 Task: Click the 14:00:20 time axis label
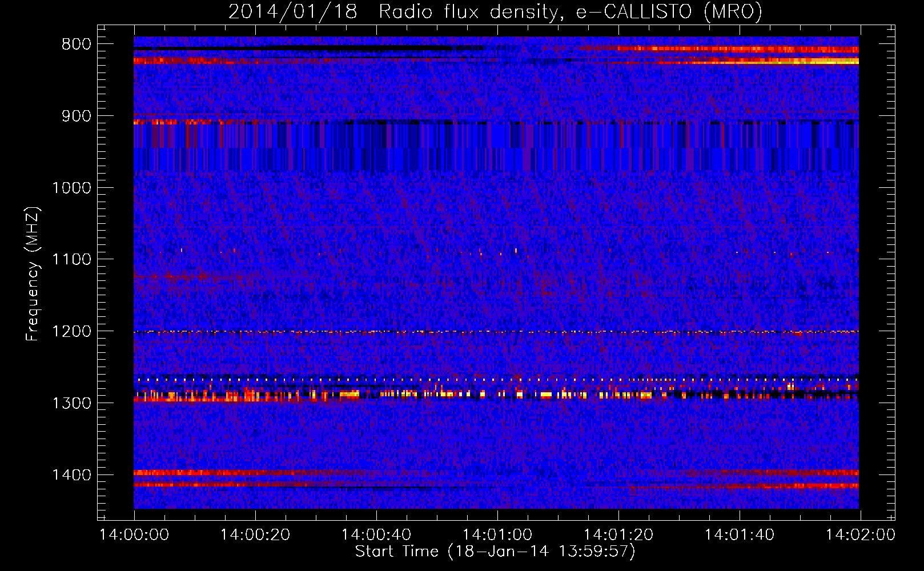click(255, 535)
